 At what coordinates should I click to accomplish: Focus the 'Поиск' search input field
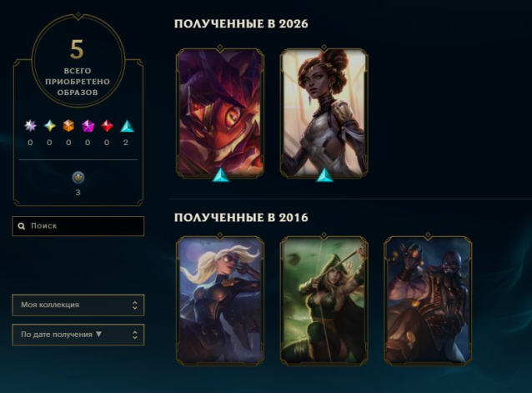(78, 226)
